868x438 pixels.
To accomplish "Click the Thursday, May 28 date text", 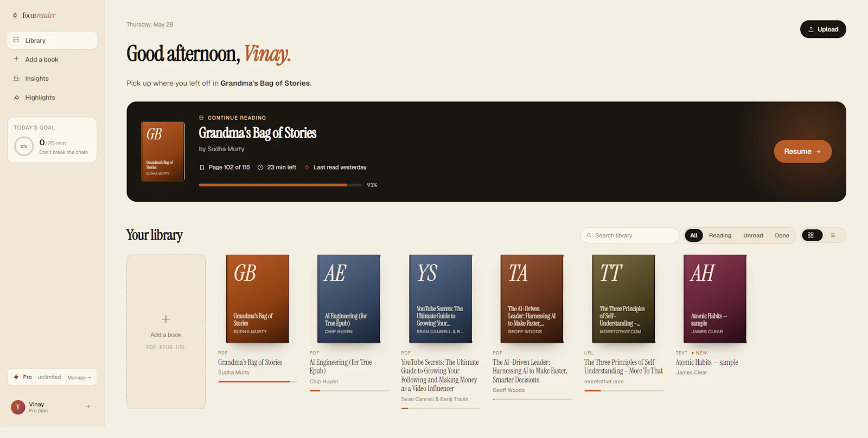I will click(150, 24).
